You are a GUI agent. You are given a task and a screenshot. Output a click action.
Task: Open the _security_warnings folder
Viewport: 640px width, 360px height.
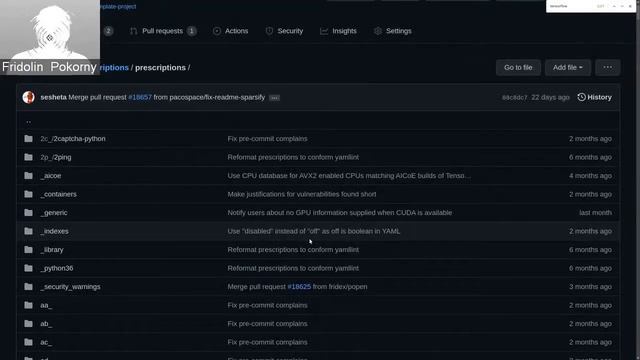click(71, 287)
